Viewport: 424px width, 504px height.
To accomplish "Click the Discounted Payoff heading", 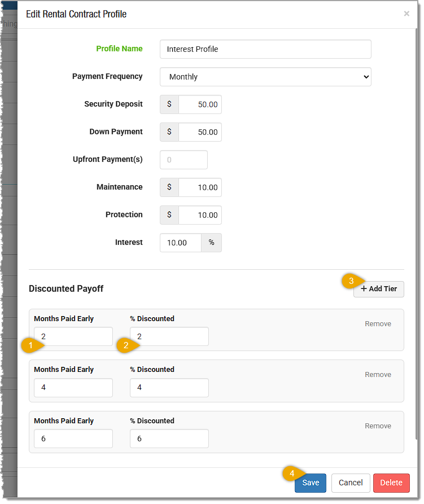I will pos(66,288).
